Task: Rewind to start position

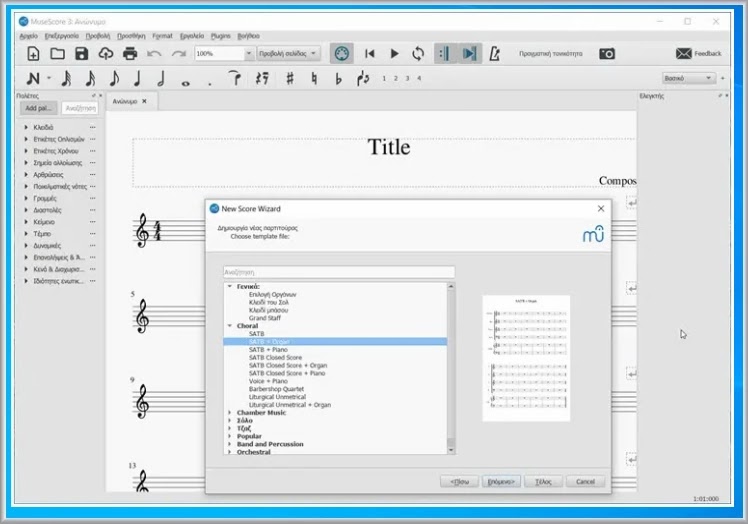Action: click(370, 53)
